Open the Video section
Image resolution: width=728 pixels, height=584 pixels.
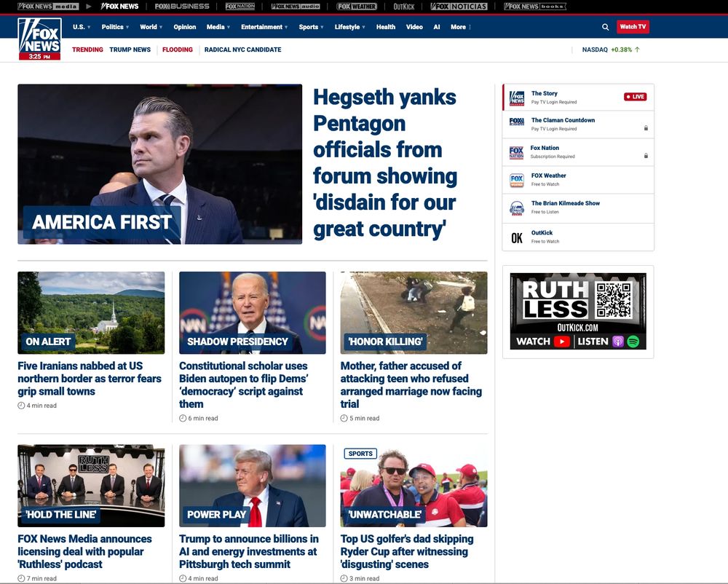click(414, 27)
